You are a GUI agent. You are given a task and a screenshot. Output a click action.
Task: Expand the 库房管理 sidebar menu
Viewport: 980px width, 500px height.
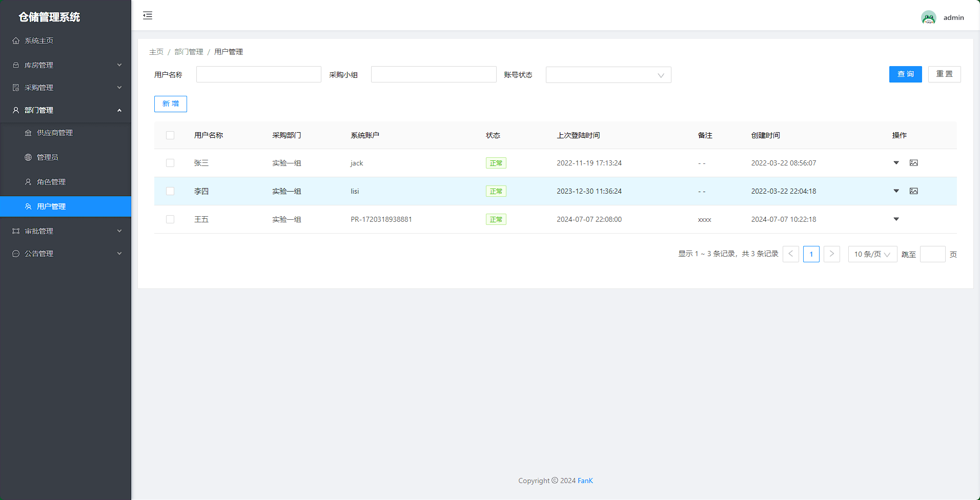point(66,65)
